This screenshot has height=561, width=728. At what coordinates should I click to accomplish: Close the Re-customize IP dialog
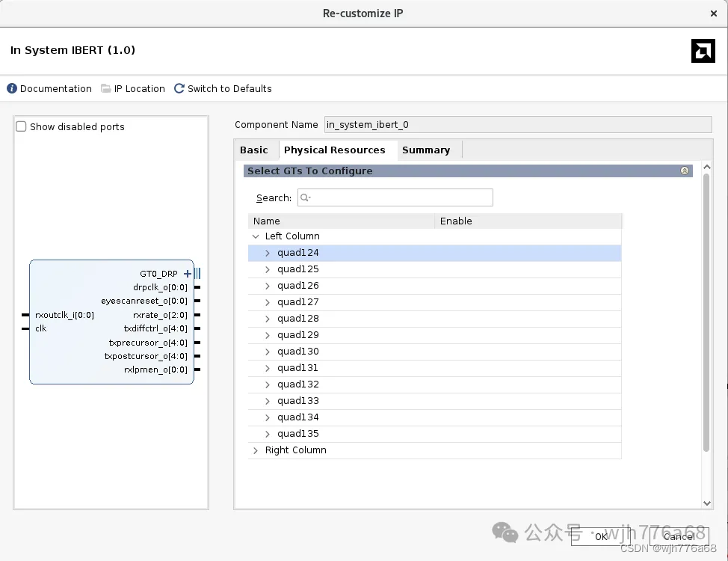point(714,13)
